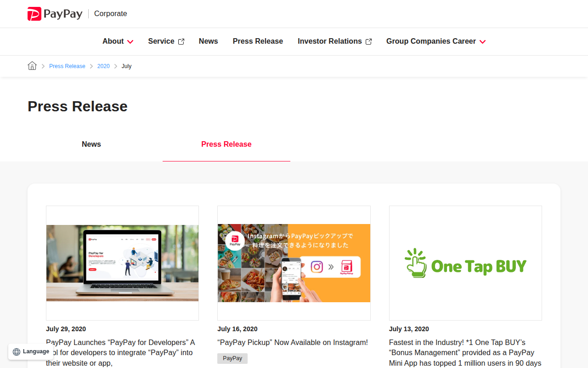588x368 pixels.
Task: Click the Corporate text beside the logo
Action: point(111,14)
